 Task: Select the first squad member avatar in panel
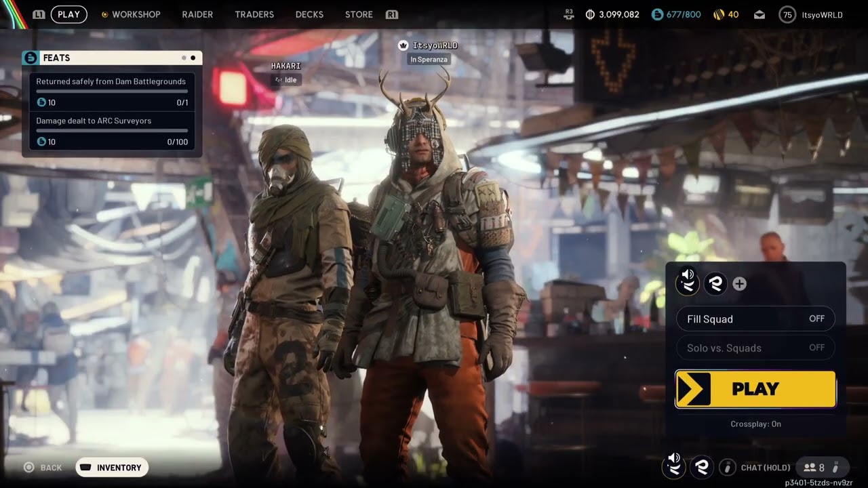pyautogui.click(x=688, y=282)
